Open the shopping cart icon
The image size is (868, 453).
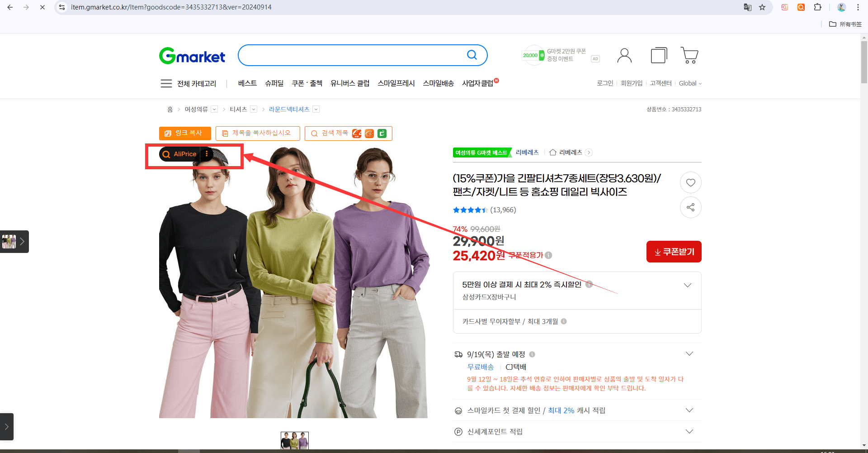(x=689, y=55)
